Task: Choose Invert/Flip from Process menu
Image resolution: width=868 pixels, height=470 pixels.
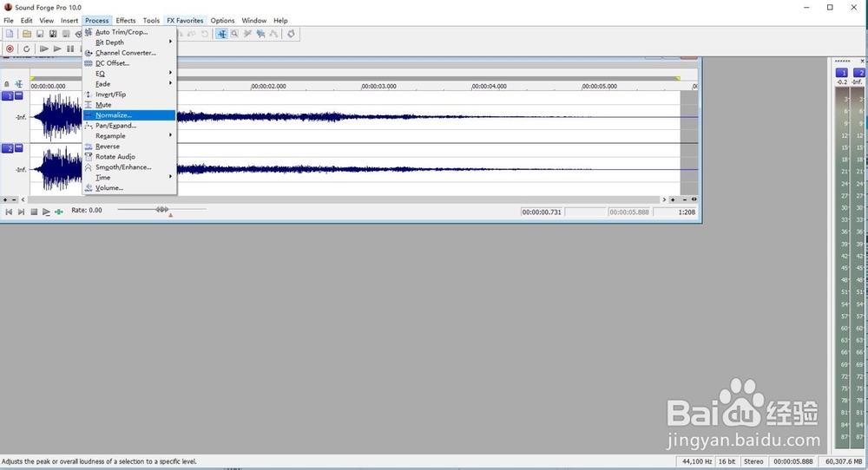Action: [129, 95]
